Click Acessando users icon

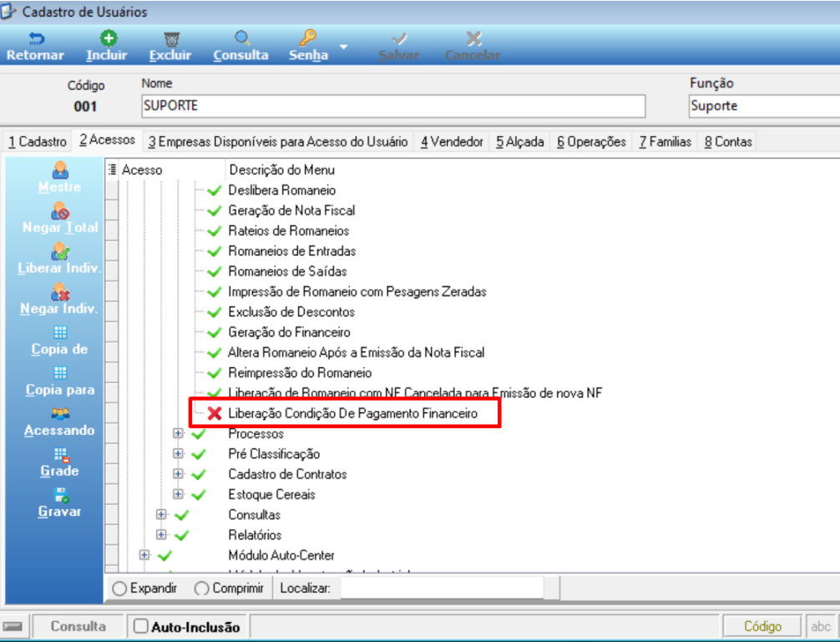point(60,414)
